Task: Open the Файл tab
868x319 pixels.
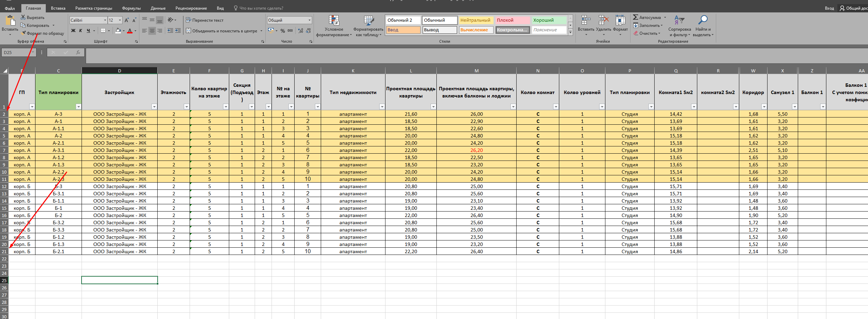Action: point(10,8)
